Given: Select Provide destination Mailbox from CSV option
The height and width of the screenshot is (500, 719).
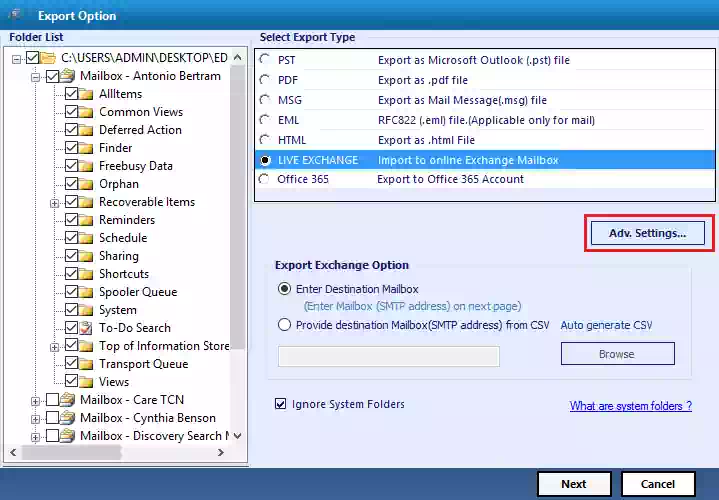Looking at the screenshot, I should (284, 325).
